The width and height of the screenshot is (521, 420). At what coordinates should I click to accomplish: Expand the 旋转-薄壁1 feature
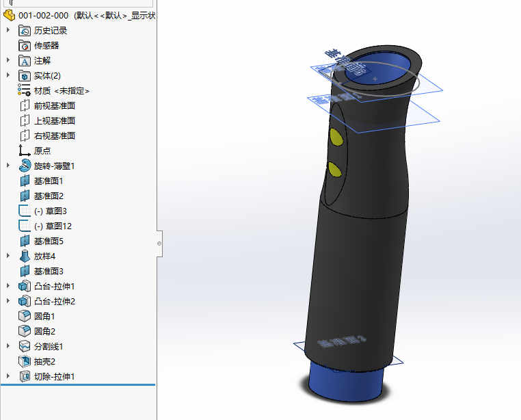[8, 166]
